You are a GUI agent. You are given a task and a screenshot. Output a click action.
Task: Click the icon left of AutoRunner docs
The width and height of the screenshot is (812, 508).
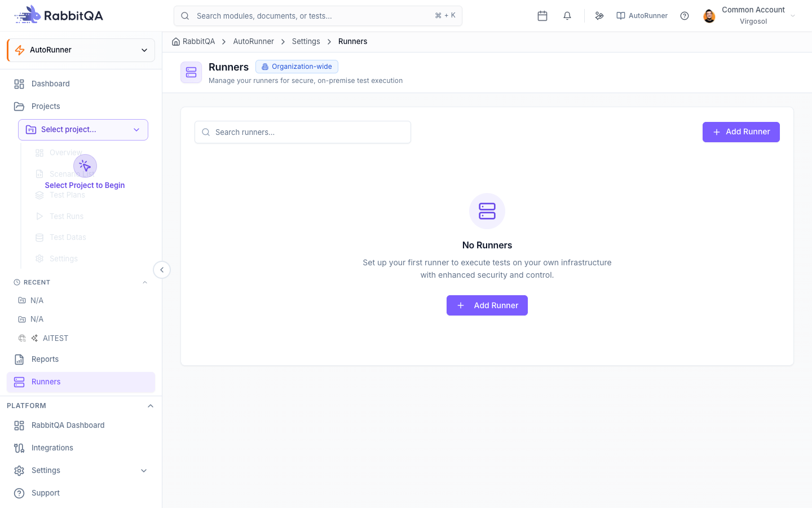[599, 16]
